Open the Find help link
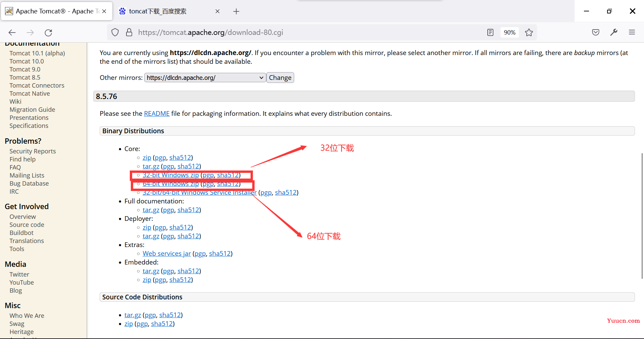The width and height of the screenshot is (644, 339). click(22, 159)
